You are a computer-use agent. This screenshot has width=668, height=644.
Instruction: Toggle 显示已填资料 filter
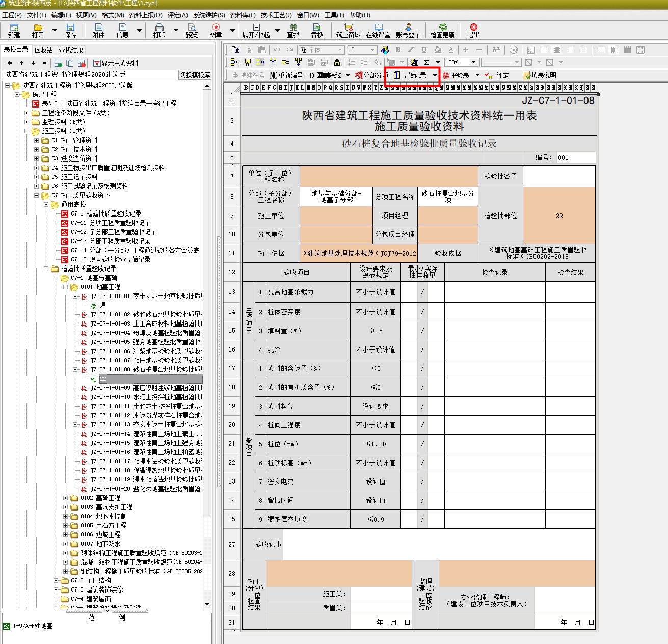[x=116, y=63]
